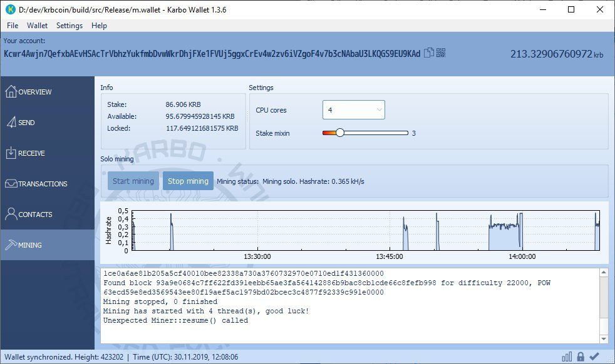Click the Time (UTC) status text

point(185,357)
